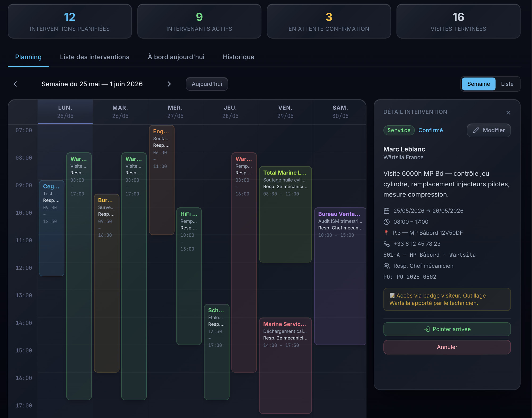Select the Mer. 27/05 column header
This screenshot has width=532, height=418.
pyautogui.click(x=175, y=112)
